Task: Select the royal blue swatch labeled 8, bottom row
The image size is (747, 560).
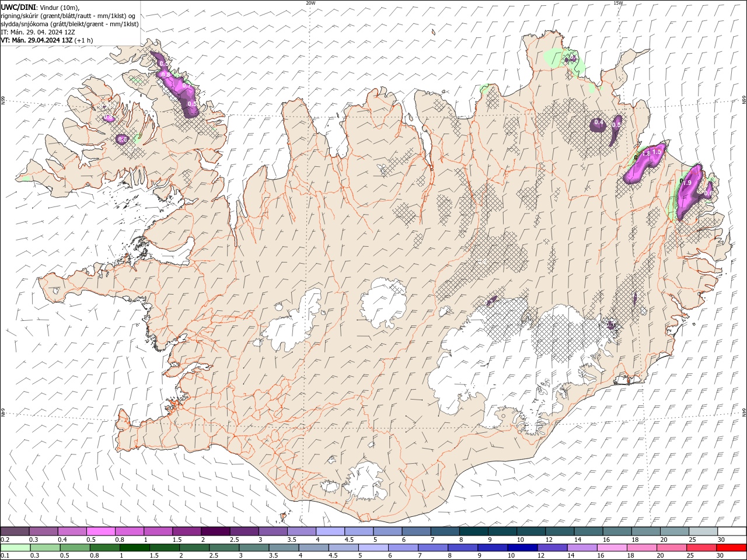Action: pos(463,547)
